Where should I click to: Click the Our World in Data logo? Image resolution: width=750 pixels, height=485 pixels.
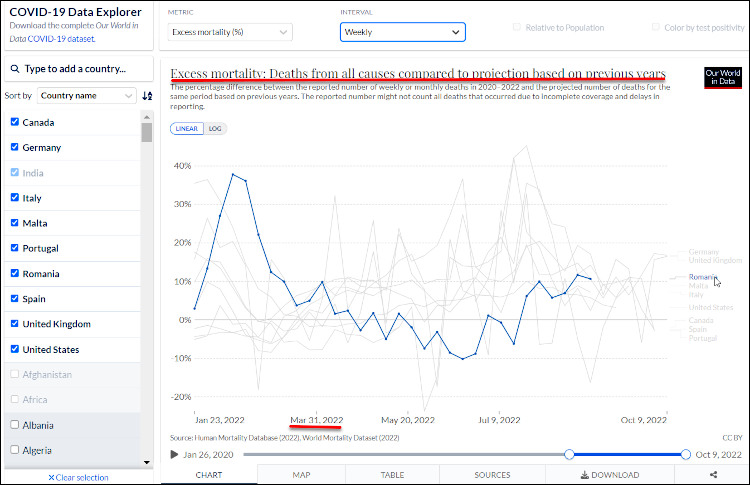coord(722,78)
